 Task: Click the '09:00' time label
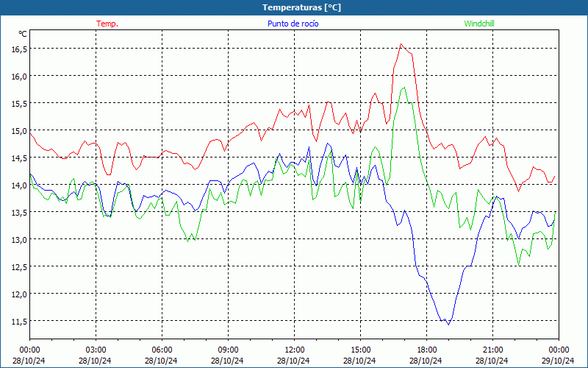coord(228,350)
